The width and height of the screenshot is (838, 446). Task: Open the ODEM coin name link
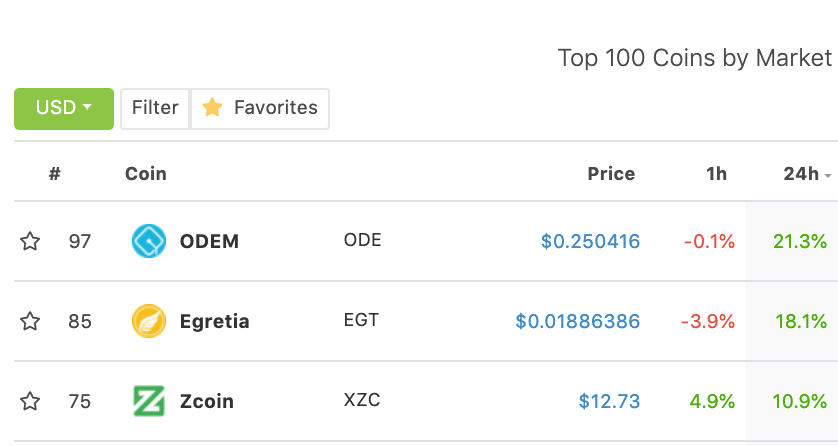209,241
